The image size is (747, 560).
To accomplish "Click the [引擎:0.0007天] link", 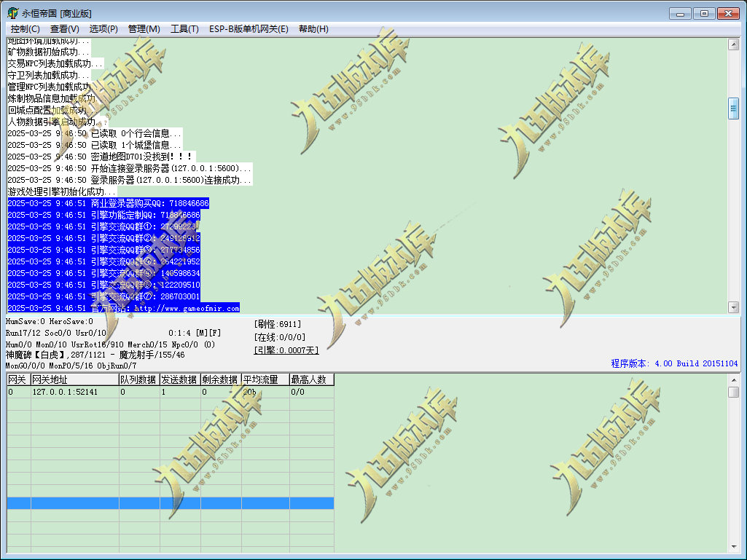I will [286, 350].
